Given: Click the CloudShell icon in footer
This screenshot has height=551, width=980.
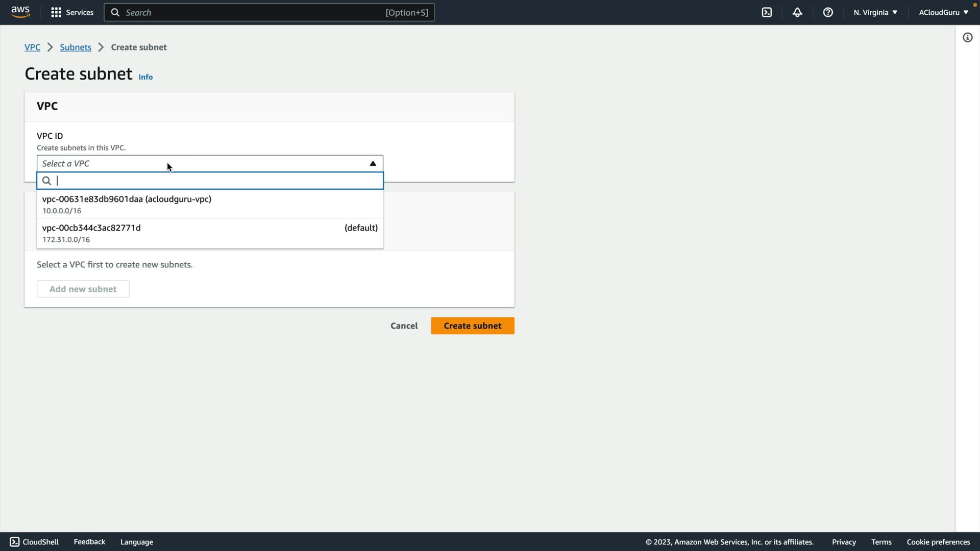Looking at the screenshot, I should click(x=15, y=542).
